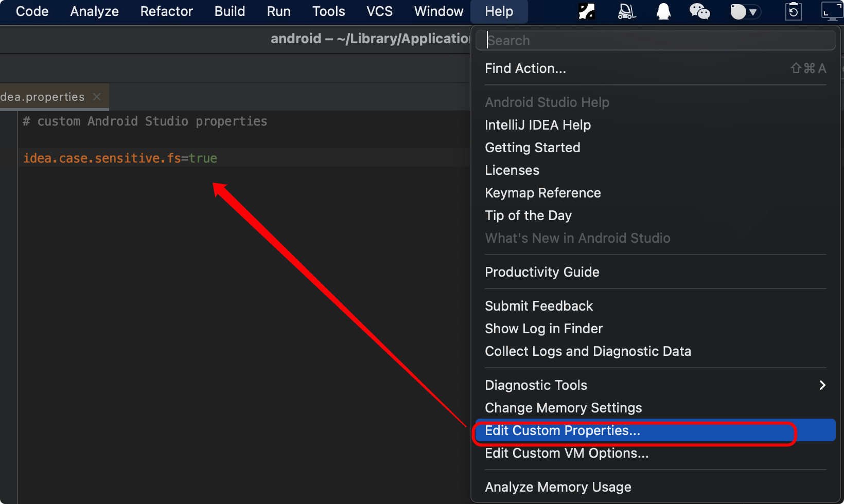Open Getting Started from Help menu
This screenshot has width=844, height=504.
656,148
